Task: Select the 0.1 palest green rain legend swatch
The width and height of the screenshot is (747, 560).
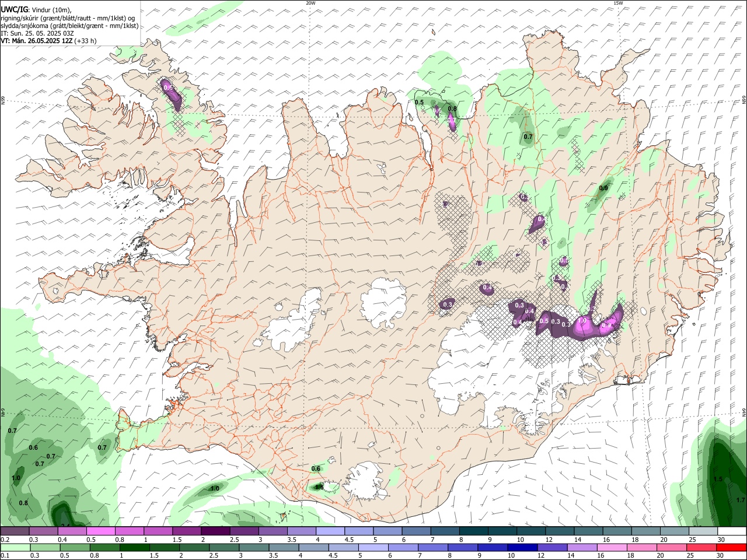Action: pos(15,547)
